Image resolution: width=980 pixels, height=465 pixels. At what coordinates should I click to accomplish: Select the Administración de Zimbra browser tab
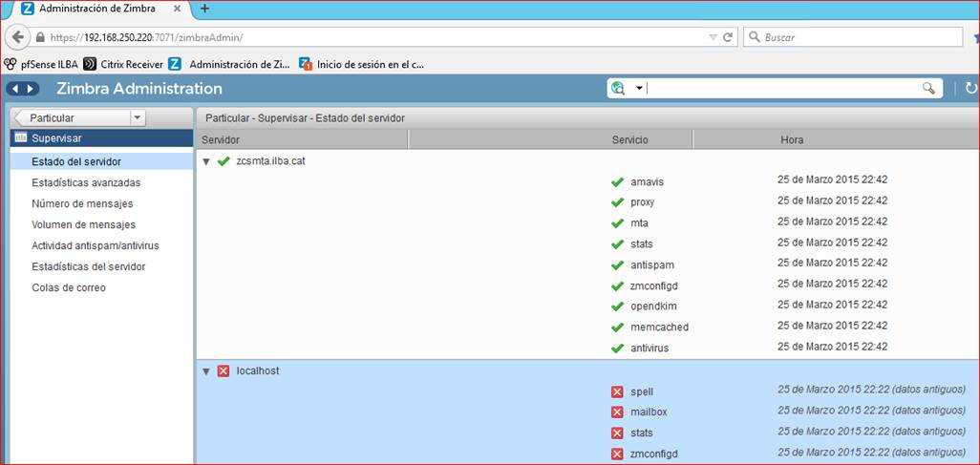100,10
